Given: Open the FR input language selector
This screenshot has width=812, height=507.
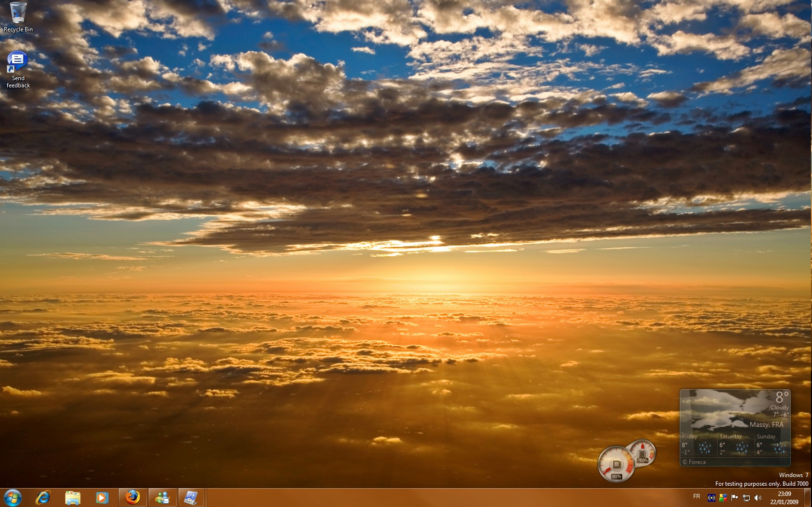Looking at the screenshot, I should 697,496.
